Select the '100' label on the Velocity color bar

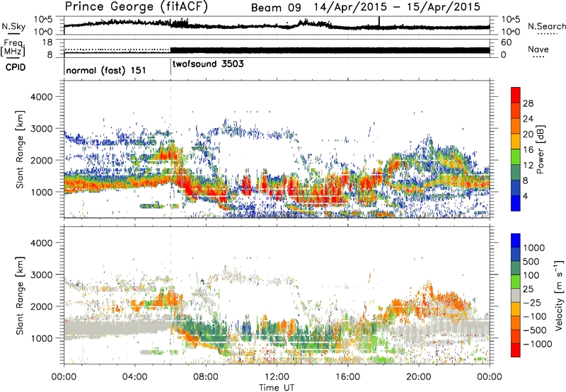pos(531,275)
